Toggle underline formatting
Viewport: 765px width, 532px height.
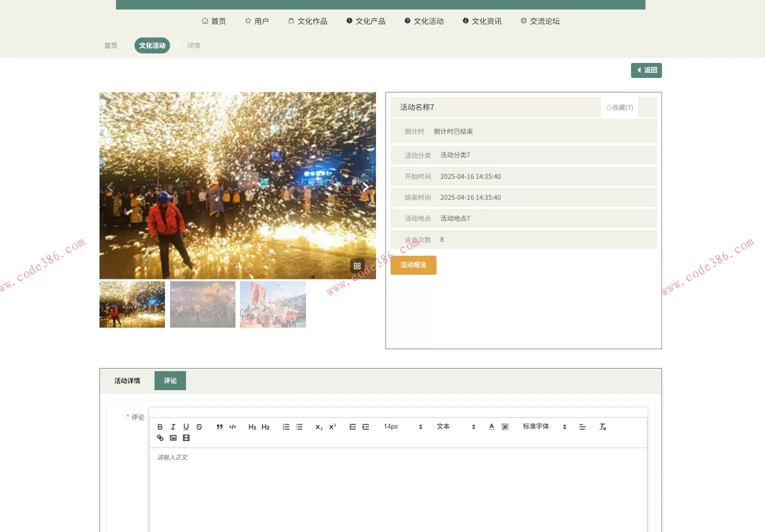pos(186,427)
